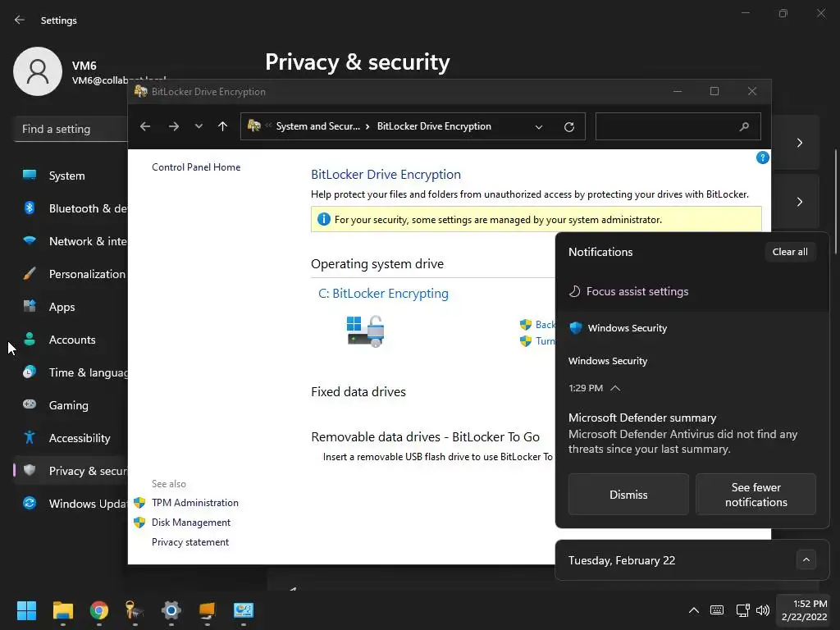Open Accessibility settings category

click(71, 438)
